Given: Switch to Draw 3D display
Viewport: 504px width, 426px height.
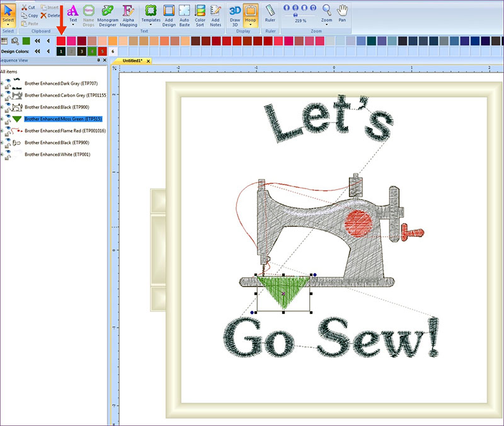Looking at the screenshot, I should tap(234, 14).
